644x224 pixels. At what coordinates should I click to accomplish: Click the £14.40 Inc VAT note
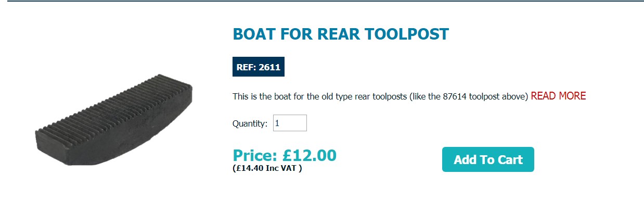[267, 168]
